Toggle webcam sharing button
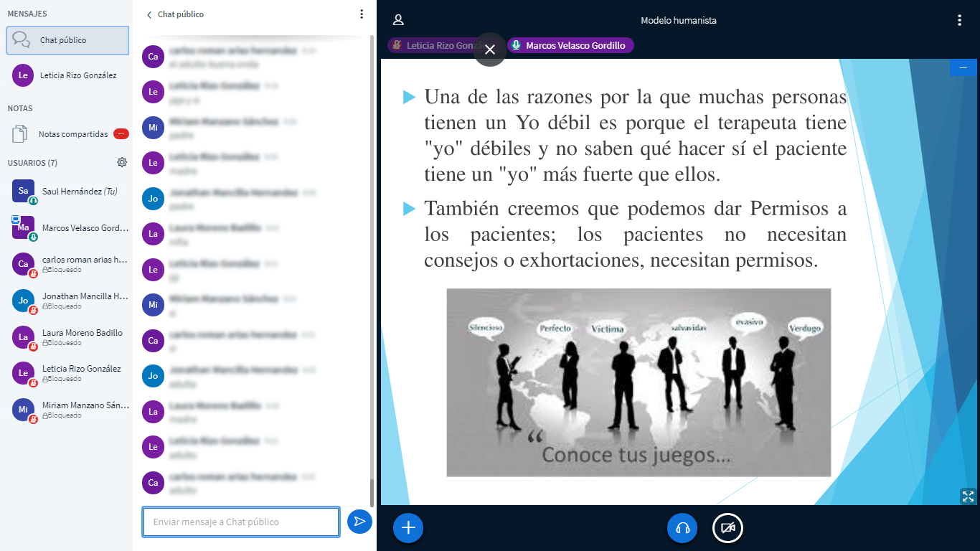Screen dimensions: 980x551 tap(727, 528)
